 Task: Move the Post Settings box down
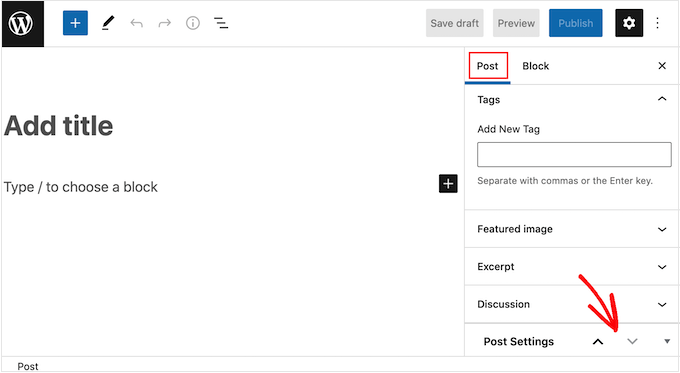632,342
